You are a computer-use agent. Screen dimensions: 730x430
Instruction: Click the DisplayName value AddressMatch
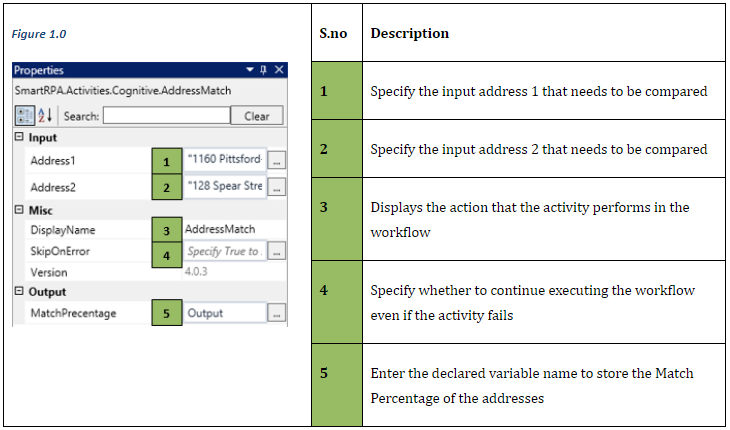click(220, 230)
